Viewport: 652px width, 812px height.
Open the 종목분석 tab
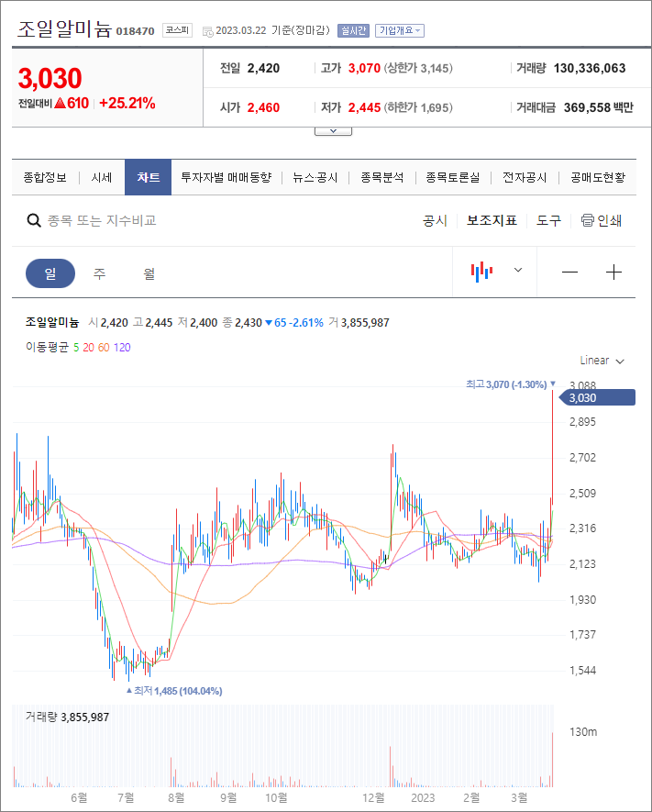(x=381, y=178)
